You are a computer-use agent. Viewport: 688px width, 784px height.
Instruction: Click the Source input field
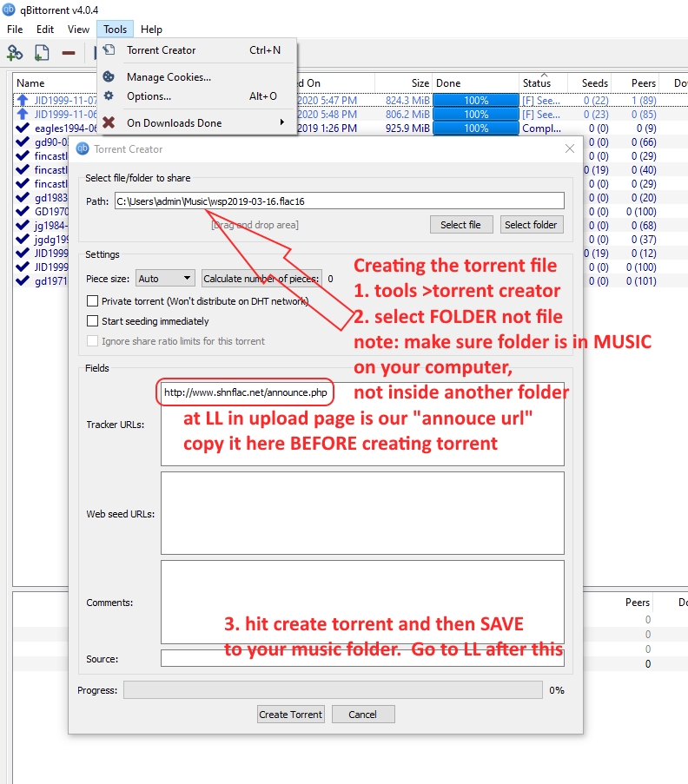pos(362,658)
